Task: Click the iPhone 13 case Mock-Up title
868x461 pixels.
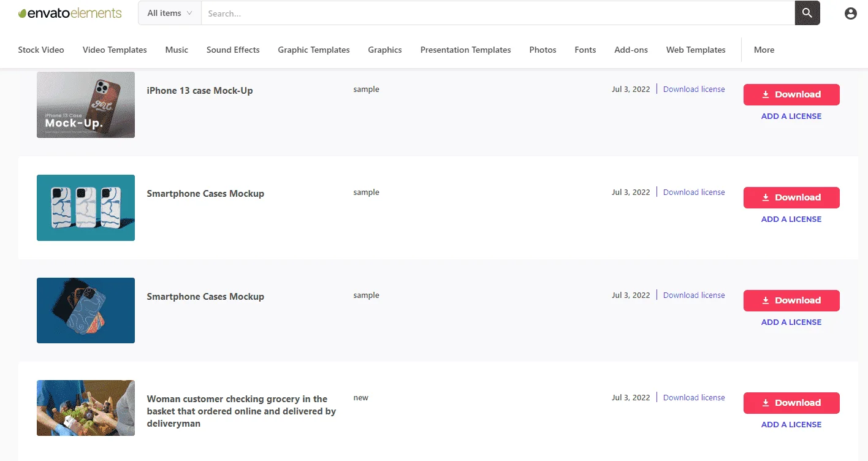Action: (x=200, y=90)
